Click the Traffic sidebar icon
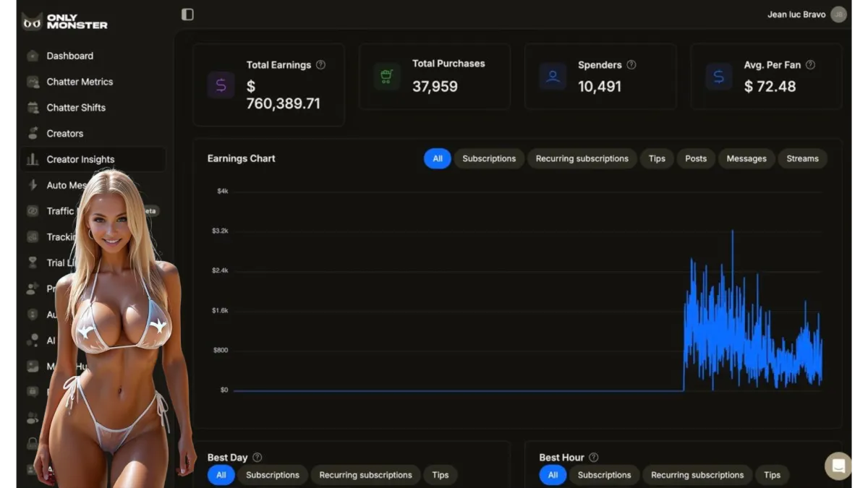This screenshot has height=488, width=868. (33, 211)
